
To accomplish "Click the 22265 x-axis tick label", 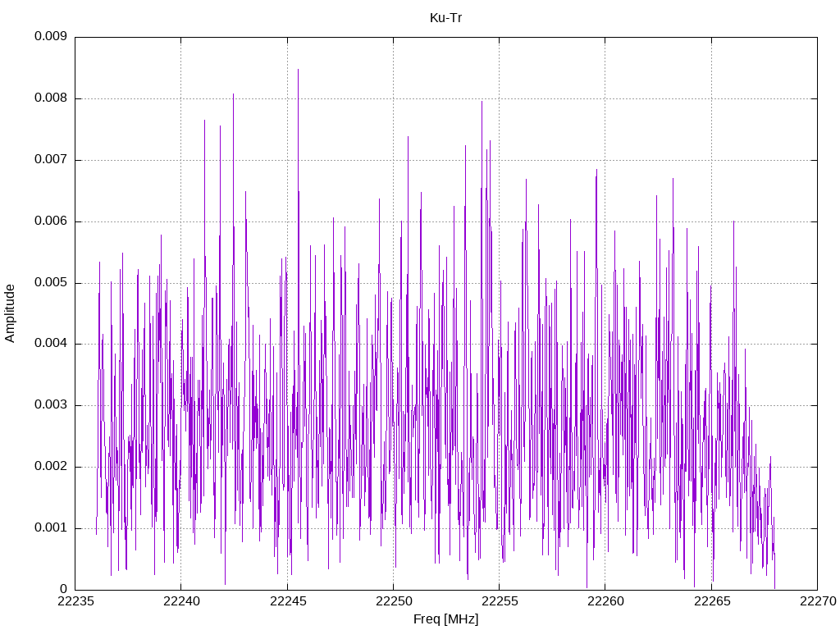I will coord(712,601).
